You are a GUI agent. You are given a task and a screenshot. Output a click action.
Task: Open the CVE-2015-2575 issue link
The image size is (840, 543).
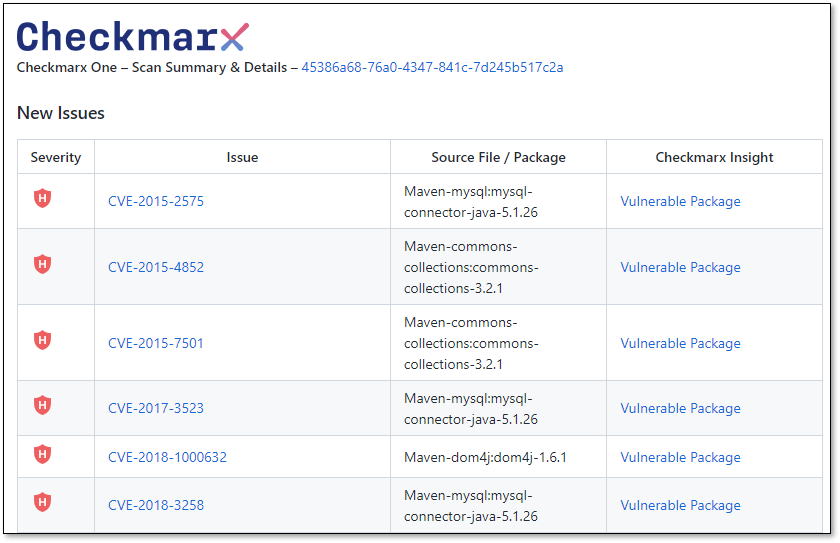tap(156, 201)
